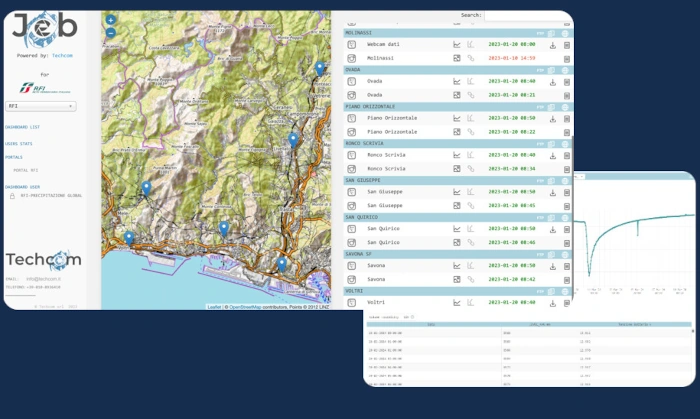700x419 pixels.
Task: Open RFI-PRECIPITAZIONE GLOBAL dashboard
Action: [51, 195]
